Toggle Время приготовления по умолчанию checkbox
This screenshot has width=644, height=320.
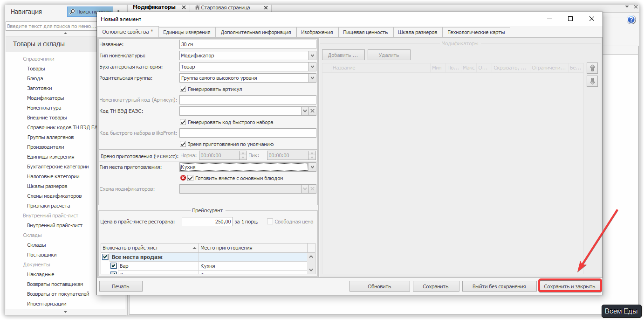coord(183,144)
